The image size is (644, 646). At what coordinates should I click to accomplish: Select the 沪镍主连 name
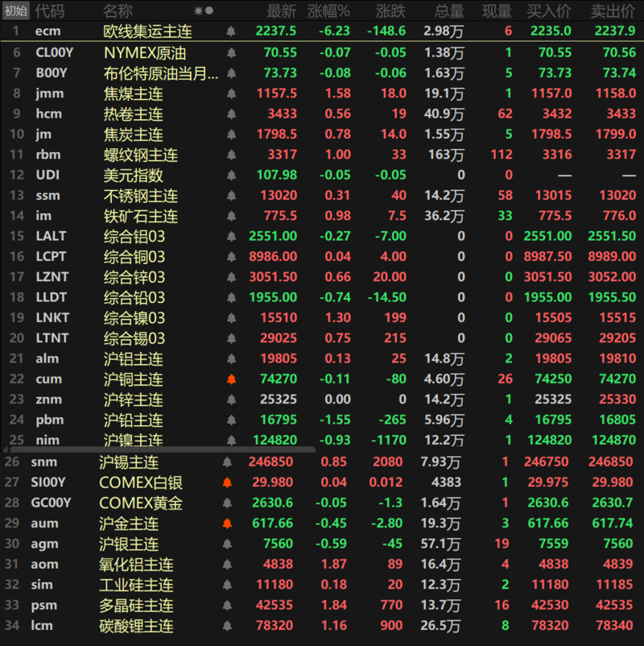(134, 440)
